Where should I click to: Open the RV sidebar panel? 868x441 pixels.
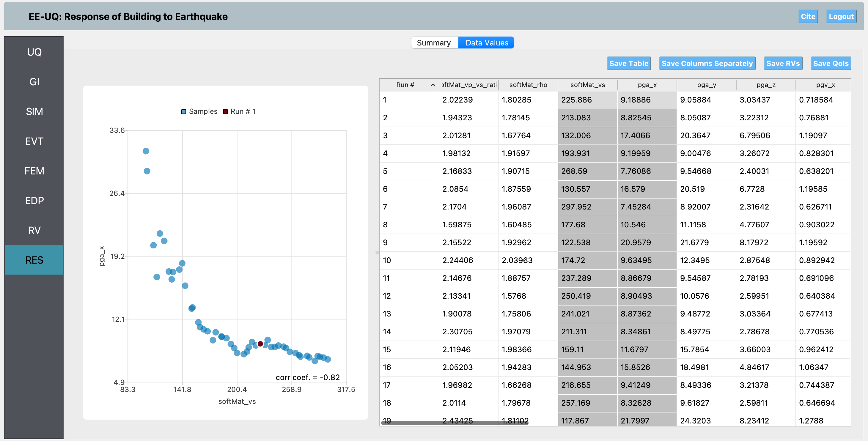(x=34, y=230)
